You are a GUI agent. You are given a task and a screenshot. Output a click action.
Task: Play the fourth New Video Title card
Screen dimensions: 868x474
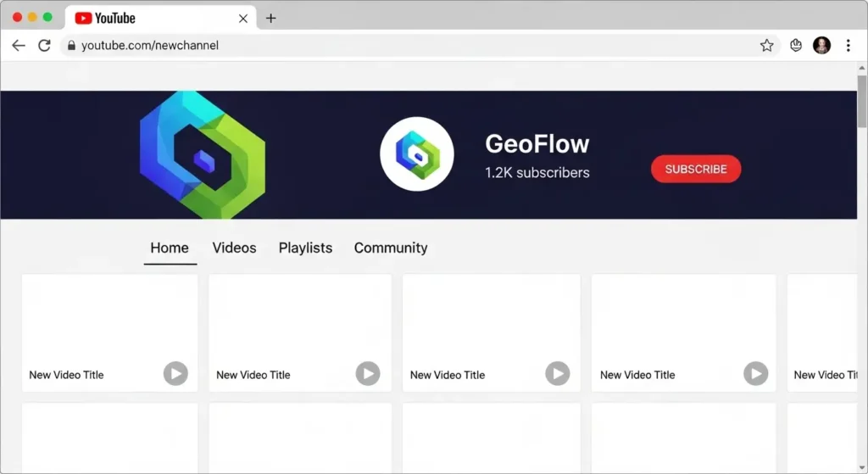[x=755, y=374]
